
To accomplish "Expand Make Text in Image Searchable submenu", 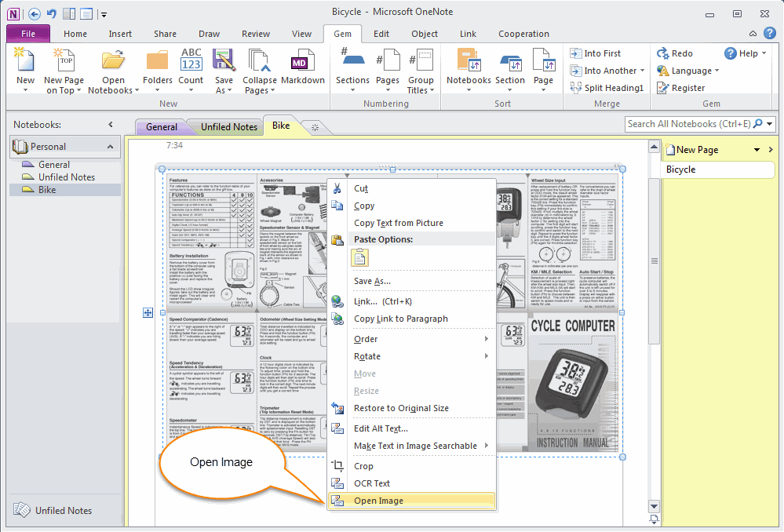I will [x=486, y=446].
